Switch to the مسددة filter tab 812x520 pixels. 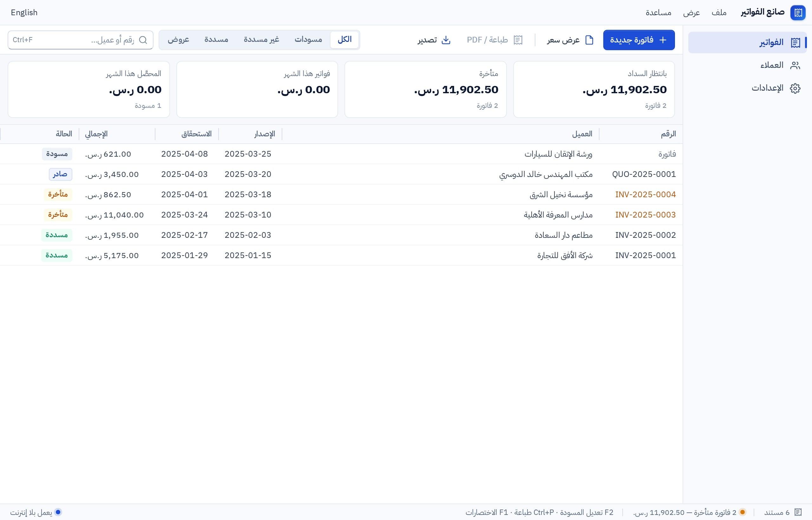216,40
